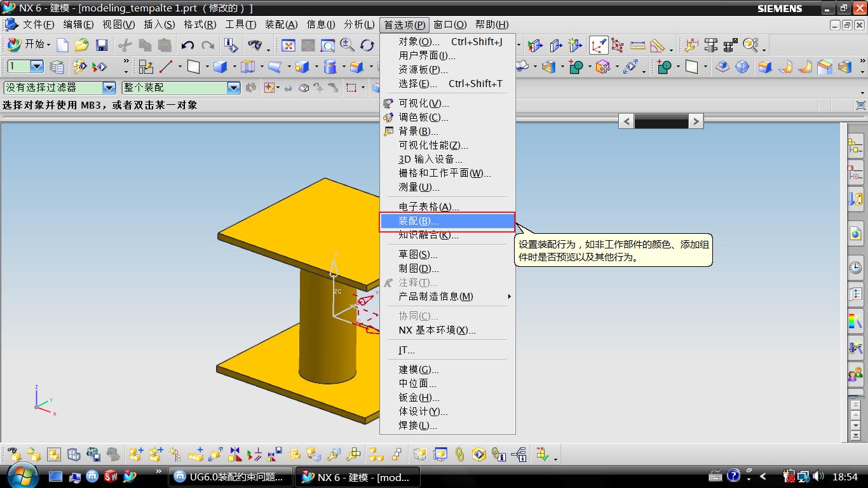868x488 pixels.
Task: Open the 编辑(E) menu
Action: [x=78, y=25]
